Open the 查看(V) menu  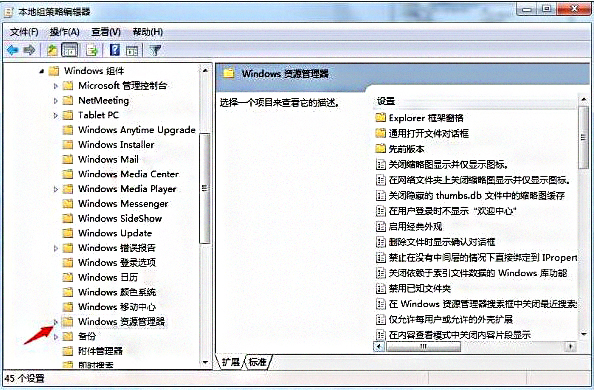coord(106,32)
